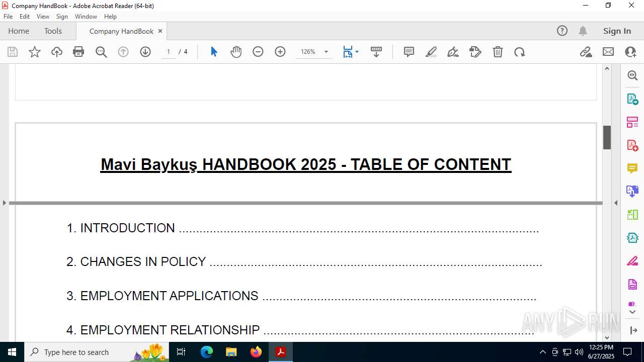Open Fill & Sign tool in right pane
Viewport: 644px width, 362px height.
tap(632, 261)
